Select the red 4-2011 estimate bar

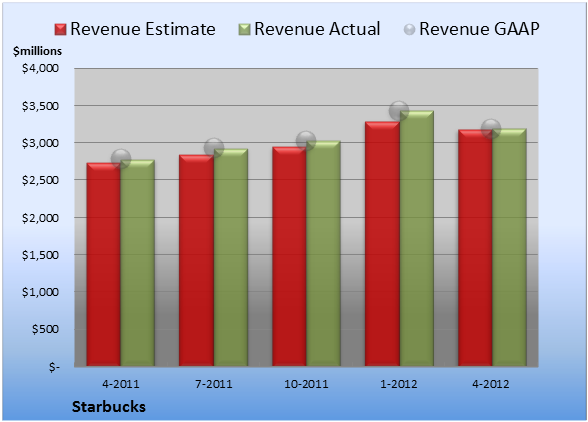tap(104, 264)
